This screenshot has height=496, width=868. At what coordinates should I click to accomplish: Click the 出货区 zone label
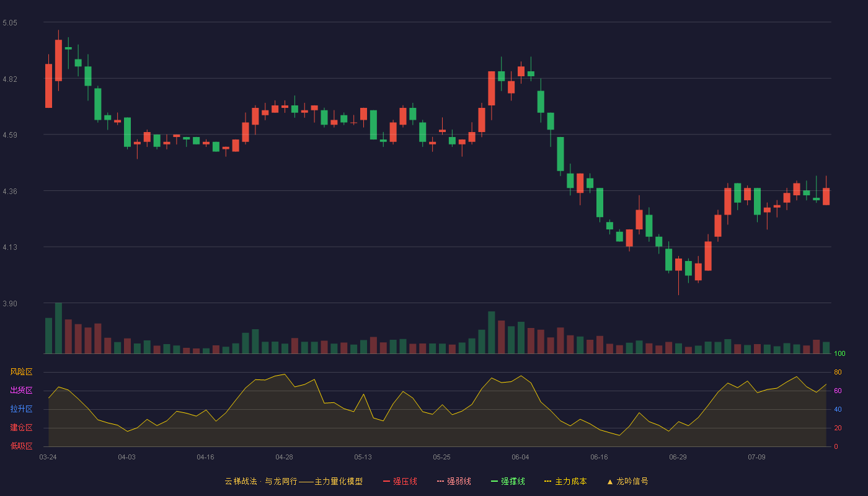(x=21, y=391)
